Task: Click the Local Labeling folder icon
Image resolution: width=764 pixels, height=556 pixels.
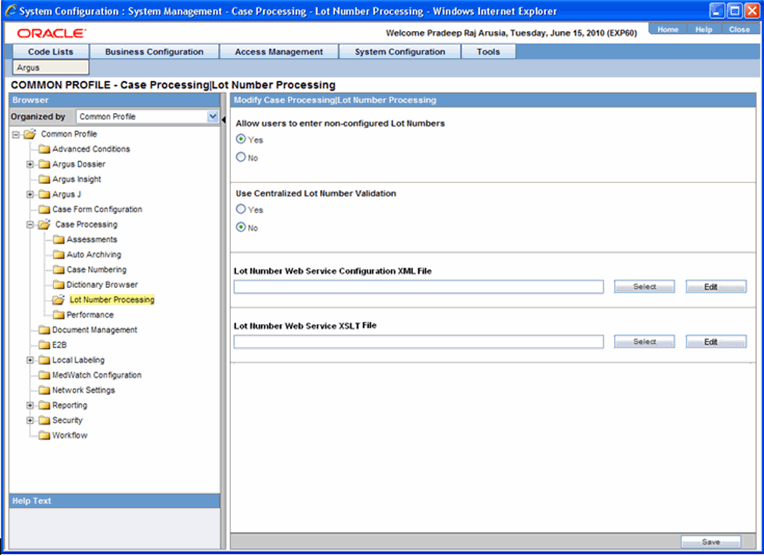Action: click(x=44, y=360)
